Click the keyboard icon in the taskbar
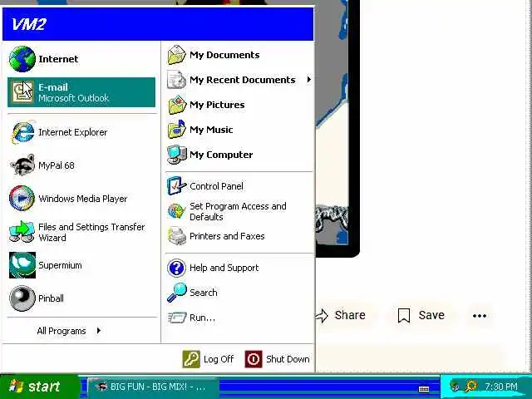 (424, 389)
